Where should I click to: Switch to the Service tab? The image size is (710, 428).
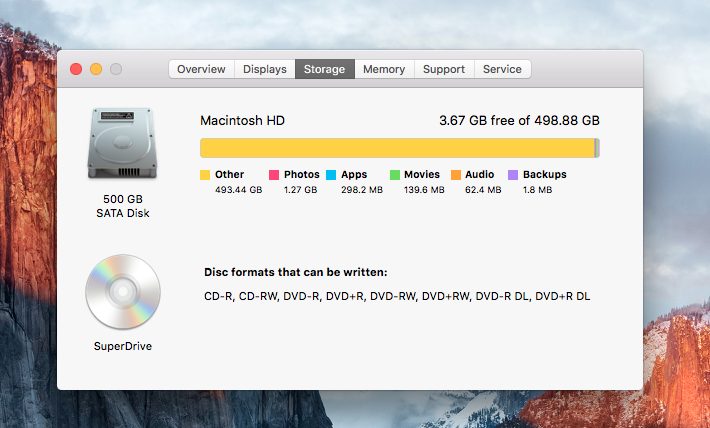(x=503, y=69)
